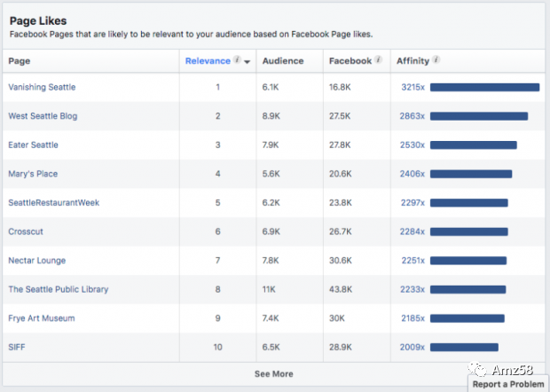Open the Vanishing Seattle page link
Viewport: 550px width, 392px height.
[x=42, y=87]
